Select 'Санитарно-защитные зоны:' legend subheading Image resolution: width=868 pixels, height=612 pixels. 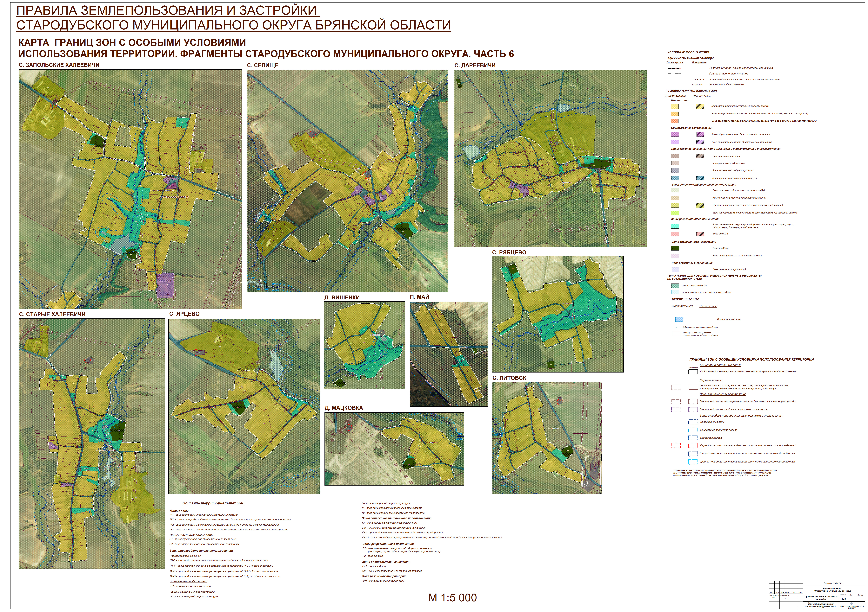tap(720, 365)
